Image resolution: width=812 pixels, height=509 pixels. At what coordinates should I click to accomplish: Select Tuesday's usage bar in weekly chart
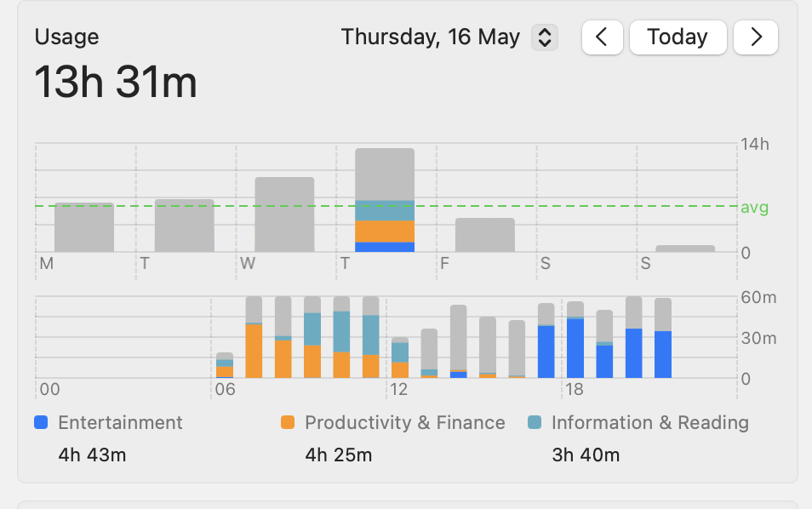184,226
